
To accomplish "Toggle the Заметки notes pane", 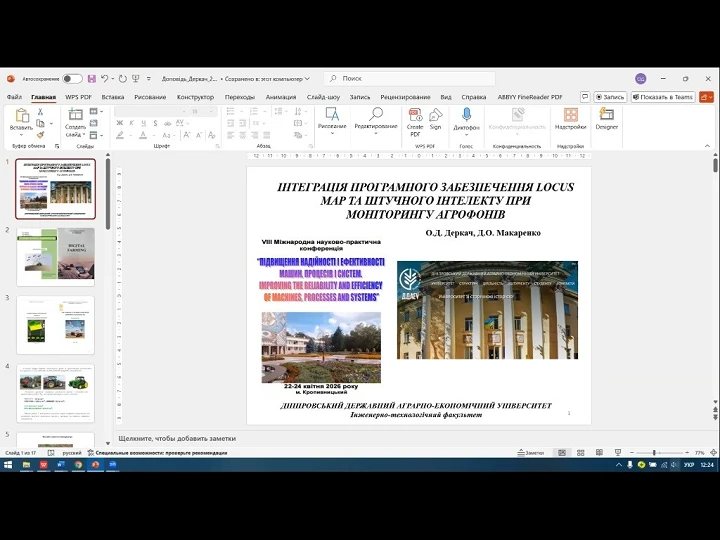I will click(x=531, y=453).
